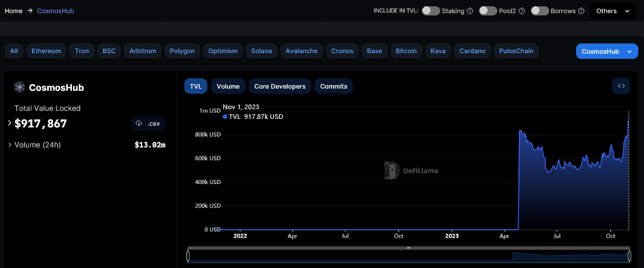Show the Commits chart
The image size is (644, 268).
coord(333,86)
